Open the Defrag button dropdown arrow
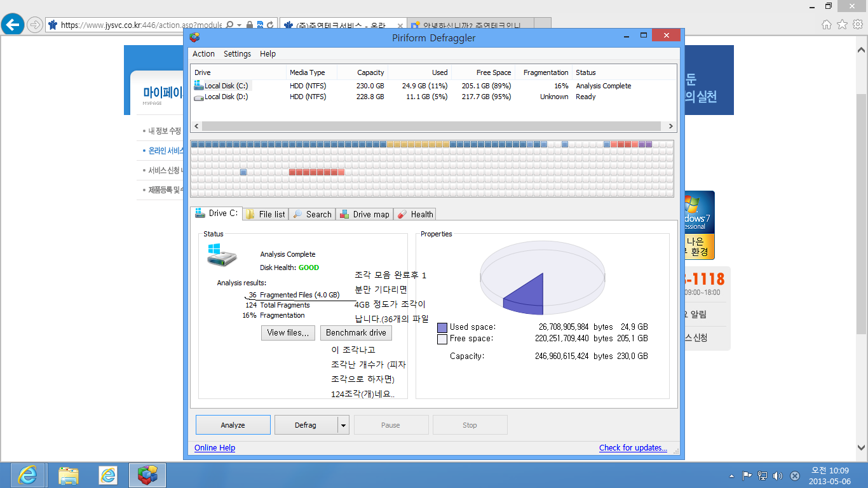The image size is (868, 488). [x=343, y=425]
